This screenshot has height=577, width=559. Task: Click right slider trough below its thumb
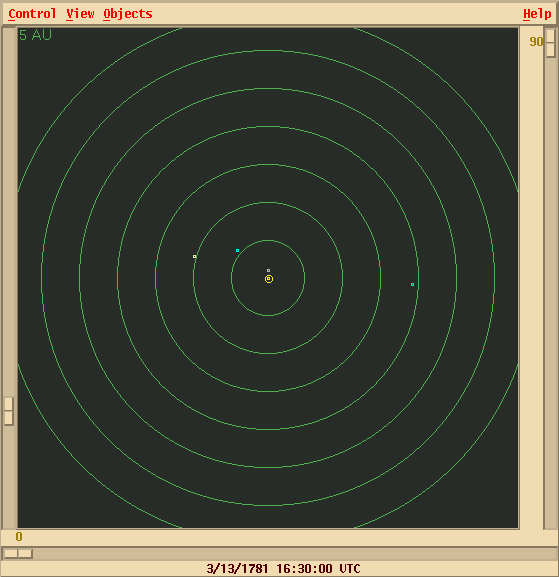click(x=551, y=293)
